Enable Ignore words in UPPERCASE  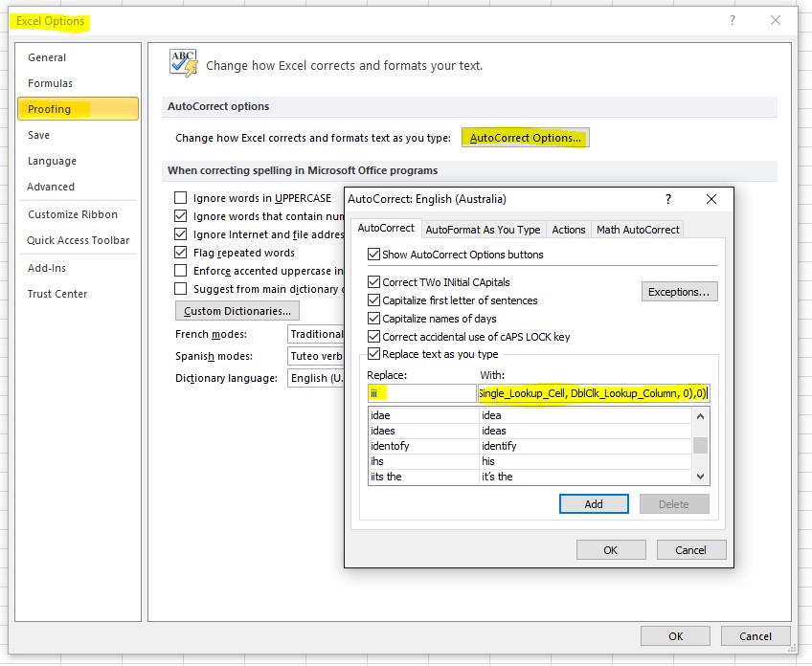(x=180, y=198)
